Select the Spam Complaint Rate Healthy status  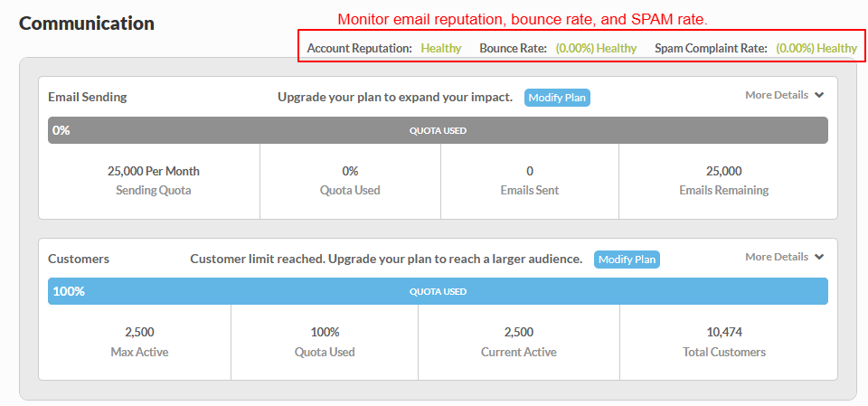(x=816, y=48)
